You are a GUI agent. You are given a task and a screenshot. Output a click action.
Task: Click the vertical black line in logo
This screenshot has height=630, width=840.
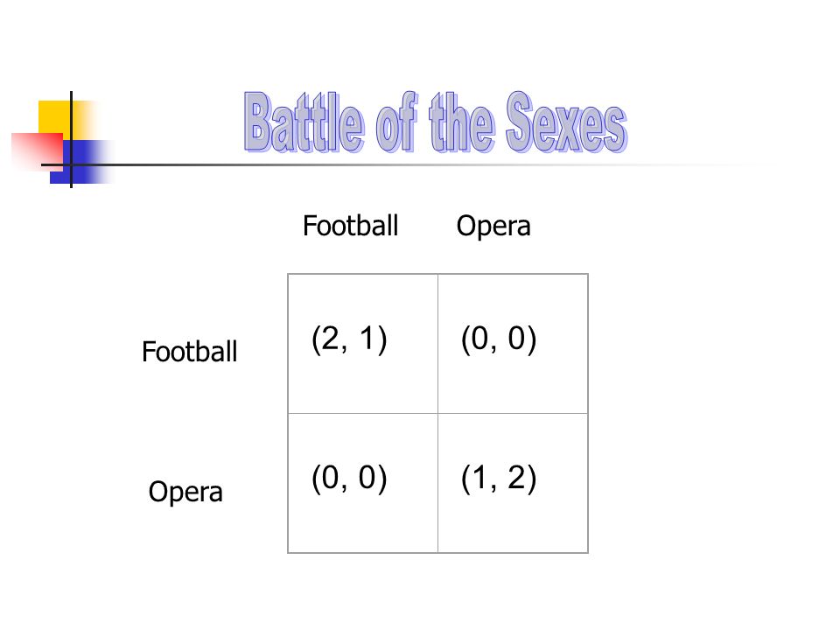point(71,139)
